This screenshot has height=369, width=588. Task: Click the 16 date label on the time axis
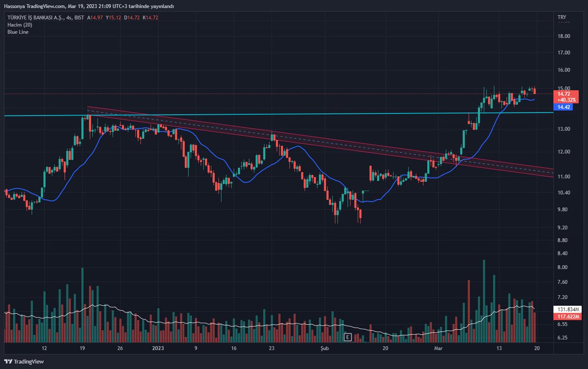pyautogui.click(x=234, y=348)
